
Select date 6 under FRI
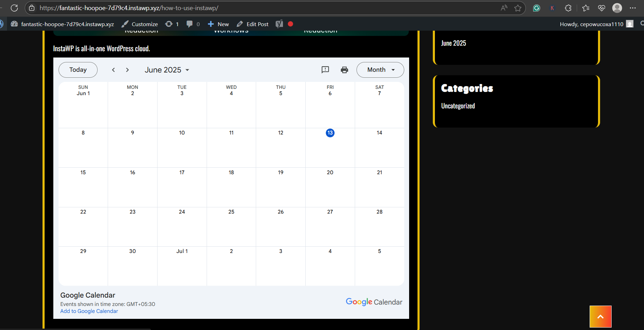tap(330, 93)
